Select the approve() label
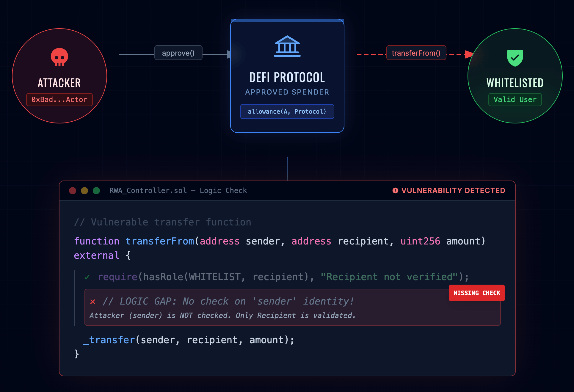Screen dimensions: 574x392 (178, 53)
